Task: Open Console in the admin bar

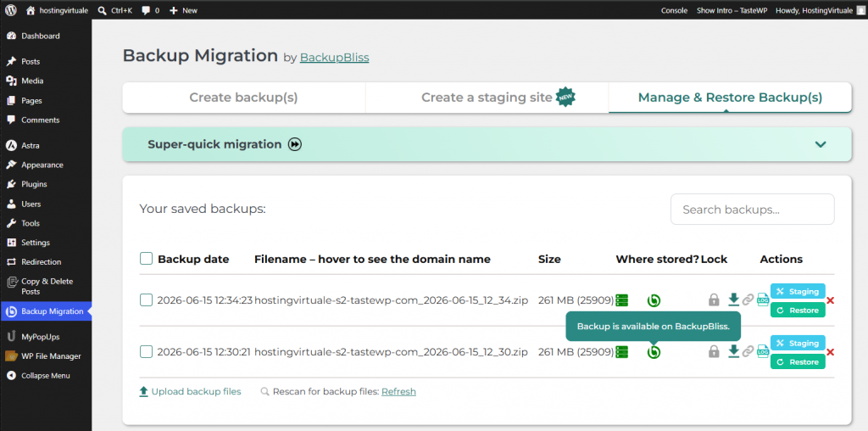Action: pyautogui.click(x=674, y=10)
